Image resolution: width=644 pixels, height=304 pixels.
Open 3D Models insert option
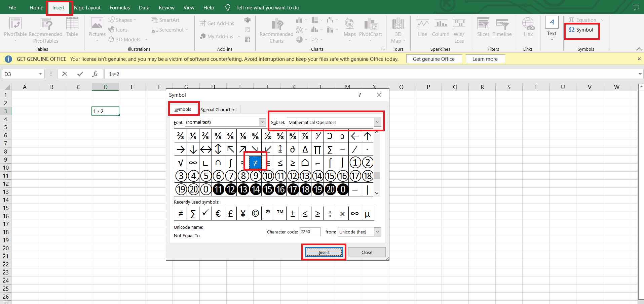pyautogui.click(x=128, y=40)
